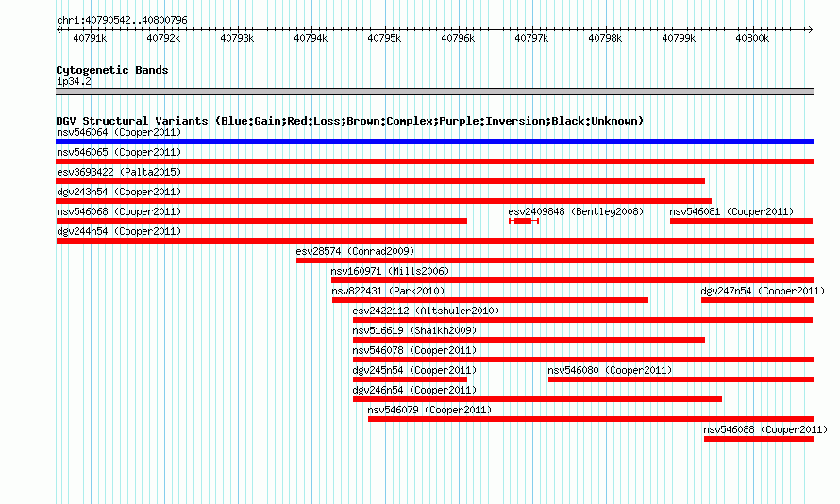Open the nsv546065 (Cooper2011) label
The height and width of the screenshot is (504, 840).
(x=119, y=152)
